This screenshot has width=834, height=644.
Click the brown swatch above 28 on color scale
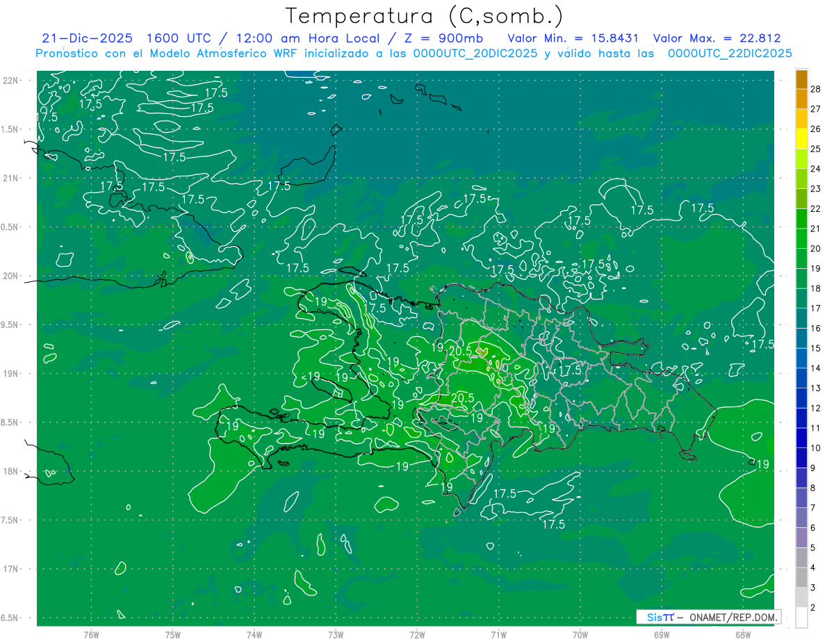tap(801, 79)
